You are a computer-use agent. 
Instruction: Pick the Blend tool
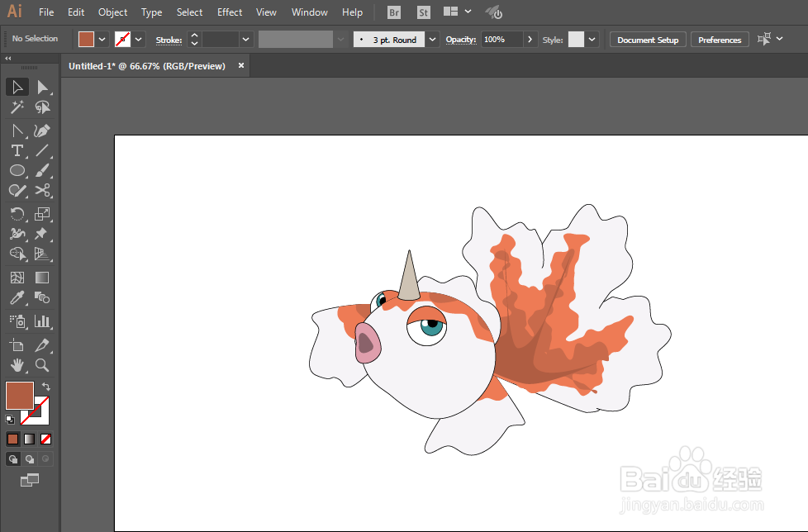coord(42,297)
